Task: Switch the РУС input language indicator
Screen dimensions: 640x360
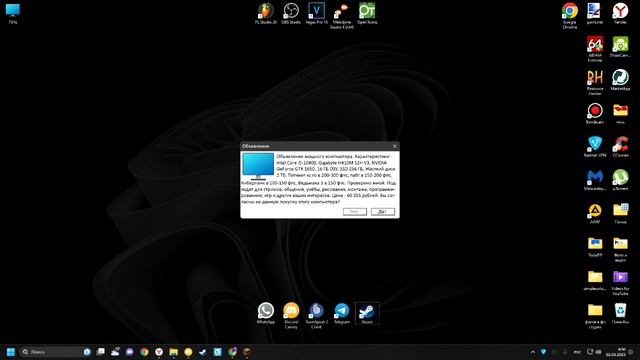Action: tap(577, 352)
